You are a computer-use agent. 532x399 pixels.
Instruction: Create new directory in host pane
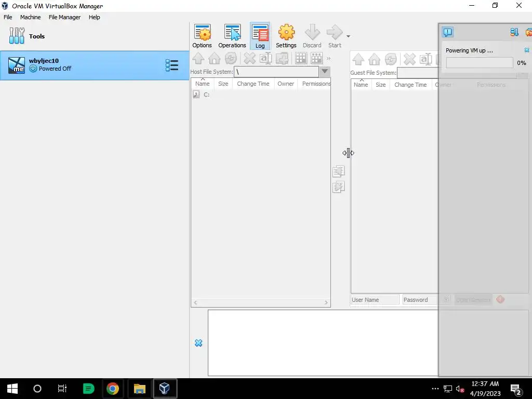click(282, 58)
